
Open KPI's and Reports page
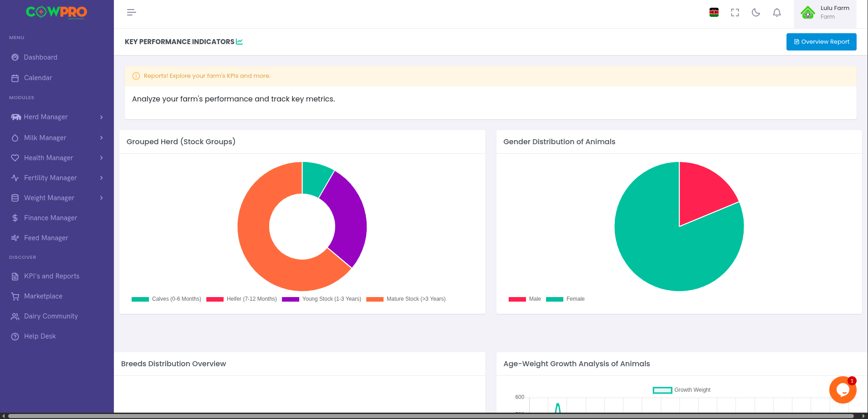(52, 276)
